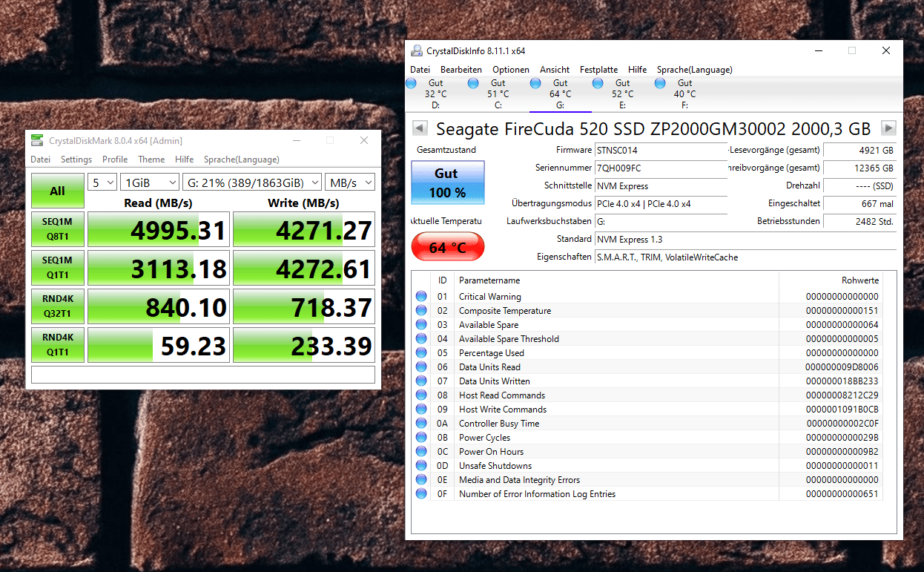Viewport: 924px width, 572px height.
Task: Click status icon of Host Write Commands row
Action: (x=421, y=410)
